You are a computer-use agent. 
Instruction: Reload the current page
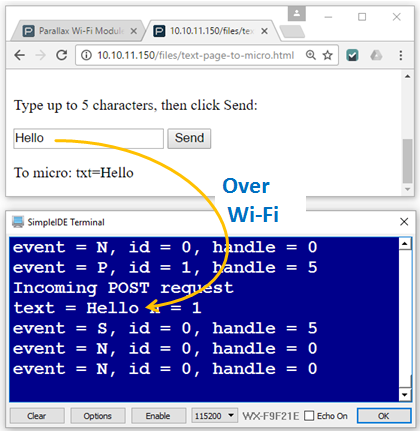(62, 55)
